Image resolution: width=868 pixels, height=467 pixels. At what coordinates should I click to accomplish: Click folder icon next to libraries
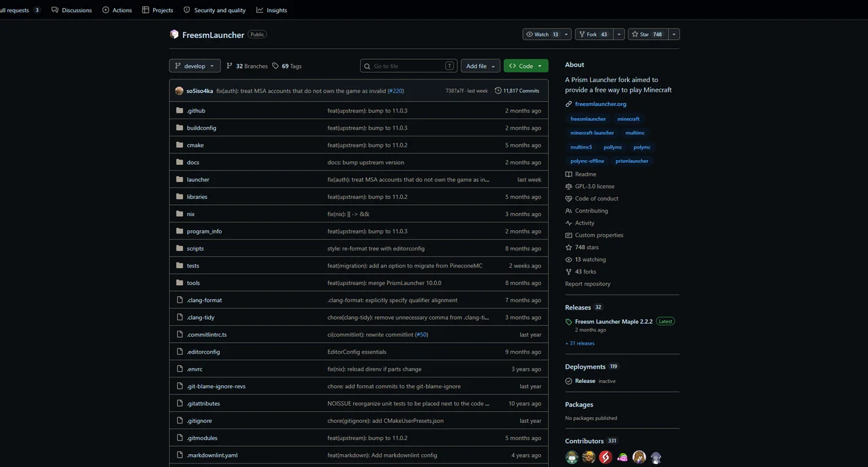[180, 197]
